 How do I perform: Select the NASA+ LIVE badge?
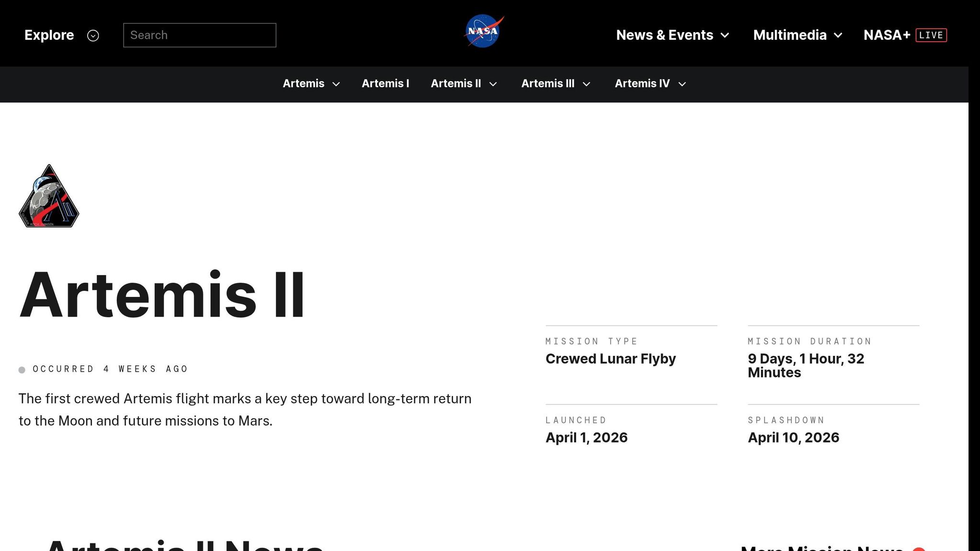click(x=930, y=35)
